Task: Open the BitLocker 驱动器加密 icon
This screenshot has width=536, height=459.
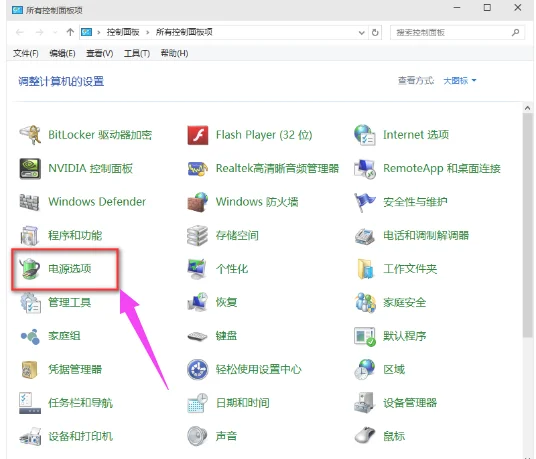Action: click(x=30, y=135)
